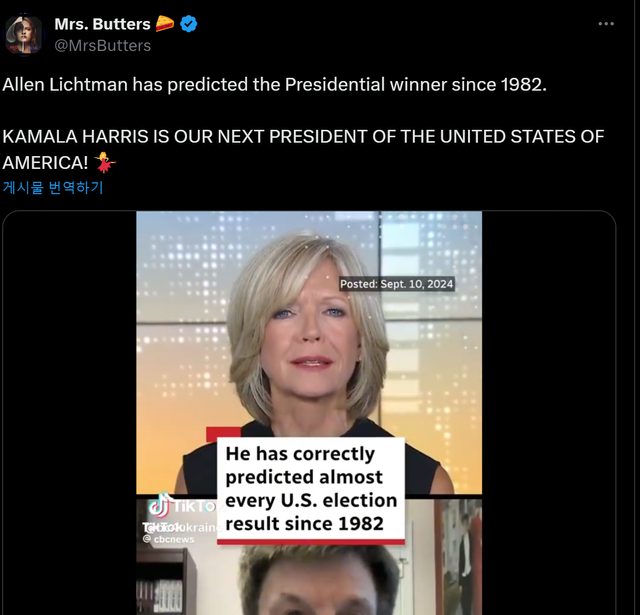640x615 pixels.
Task: Click the man in the lower video frame
Action: pyautogui.click(x=315, y=585)
